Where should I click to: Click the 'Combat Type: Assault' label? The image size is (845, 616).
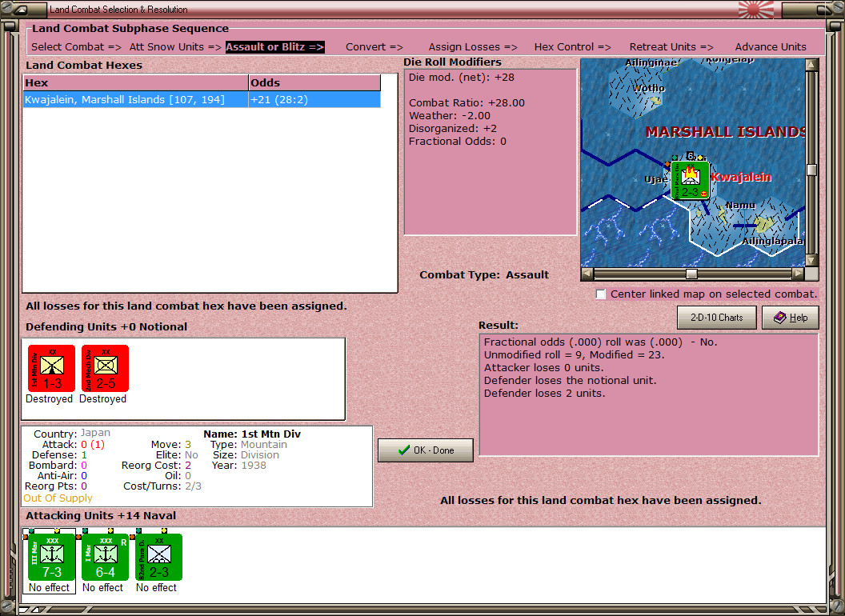point(484,275)
